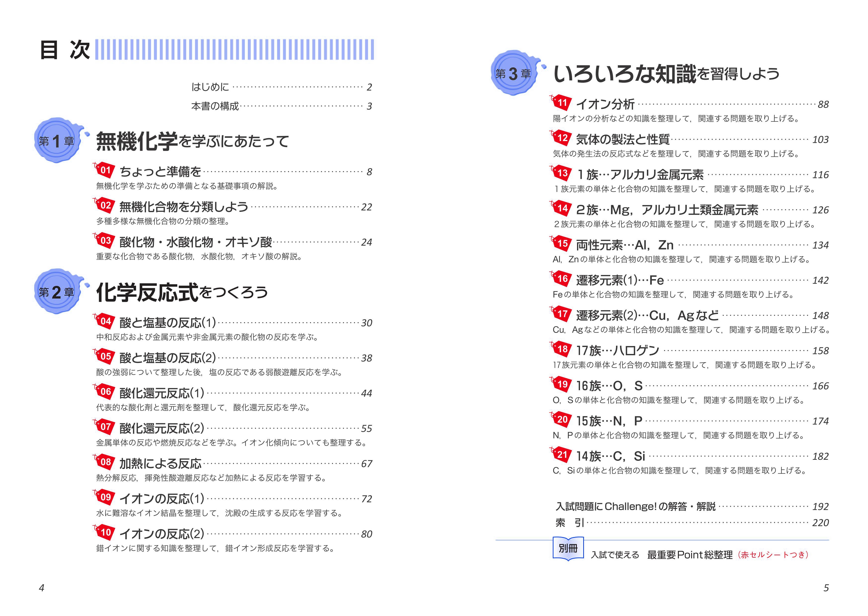
Task: Click the red 13 section tag
Action: point(561,173)
